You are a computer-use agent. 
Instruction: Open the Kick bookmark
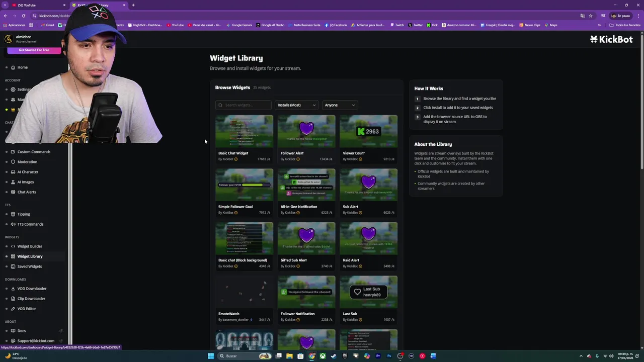(432, 25)
